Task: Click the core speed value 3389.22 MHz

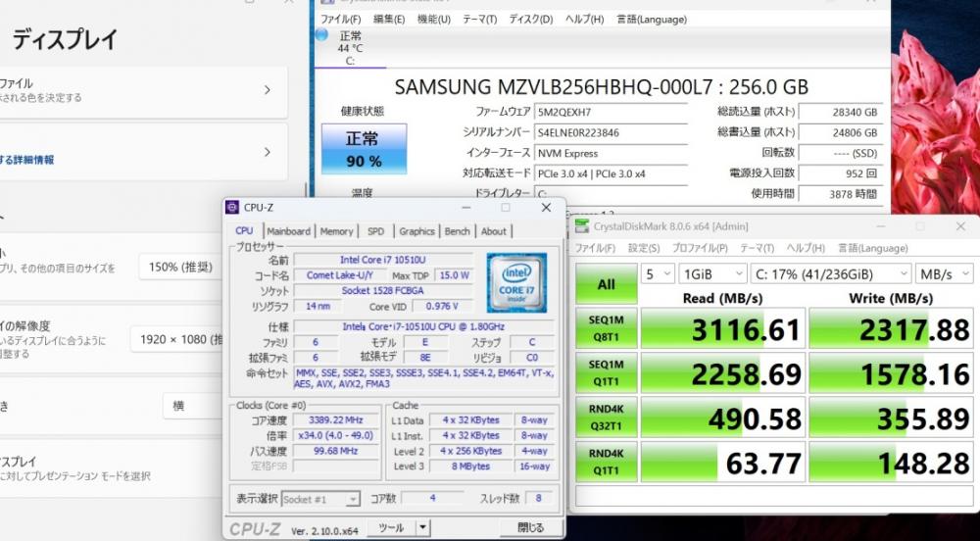Action: click(335, 419)
